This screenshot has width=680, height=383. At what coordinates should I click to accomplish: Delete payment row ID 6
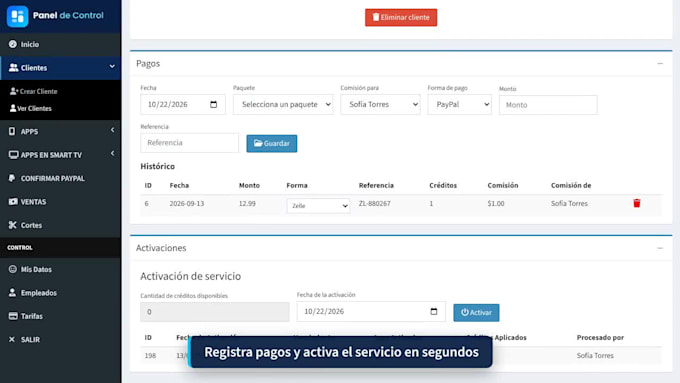[x=637, y=203]
